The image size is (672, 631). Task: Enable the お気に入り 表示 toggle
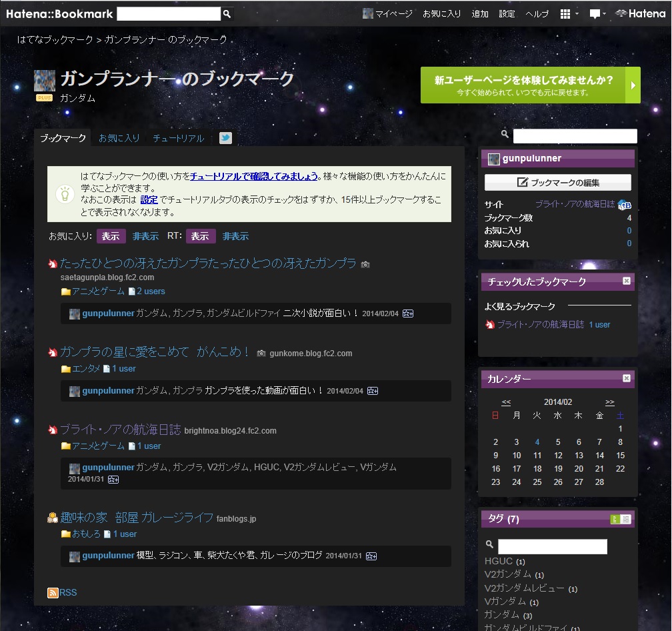[111, 236]
